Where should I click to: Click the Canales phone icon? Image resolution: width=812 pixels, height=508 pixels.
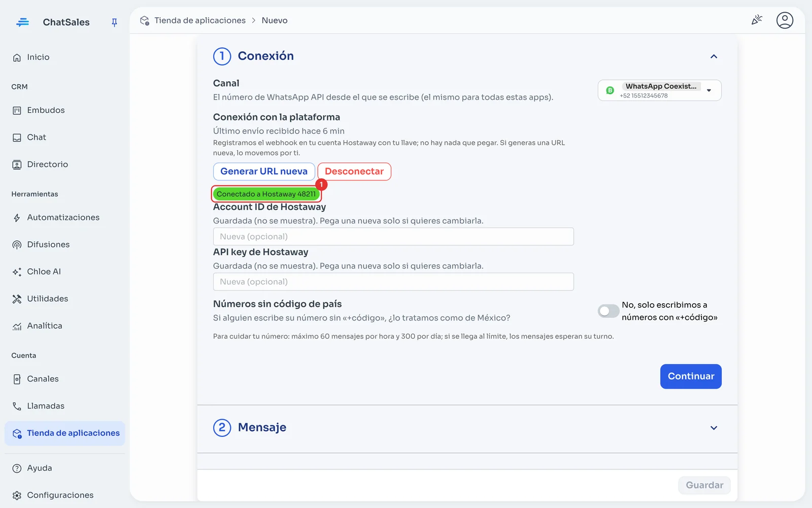coord(17,379)
